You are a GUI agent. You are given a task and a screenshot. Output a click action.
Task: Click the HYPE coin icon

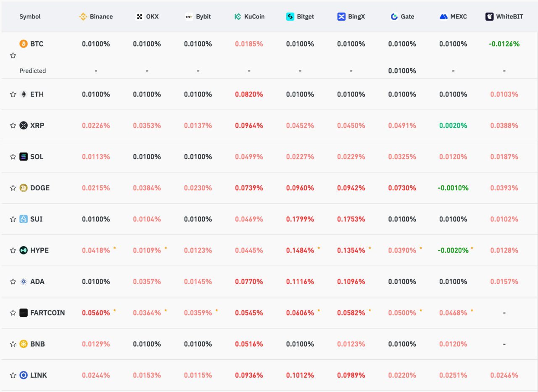[24, 250]
